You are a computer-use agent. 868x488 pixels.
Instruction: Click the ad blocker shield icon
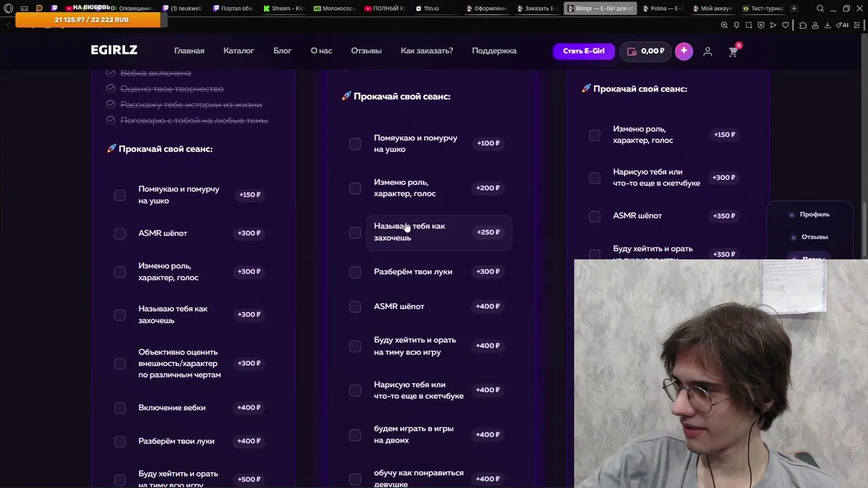[x=761, y=25]
